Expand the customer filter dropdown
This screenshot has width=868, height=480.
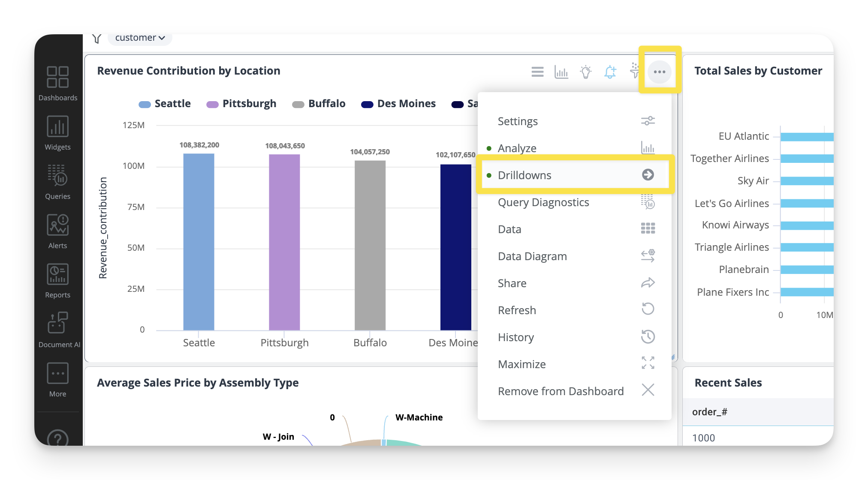tap(140, 38)
